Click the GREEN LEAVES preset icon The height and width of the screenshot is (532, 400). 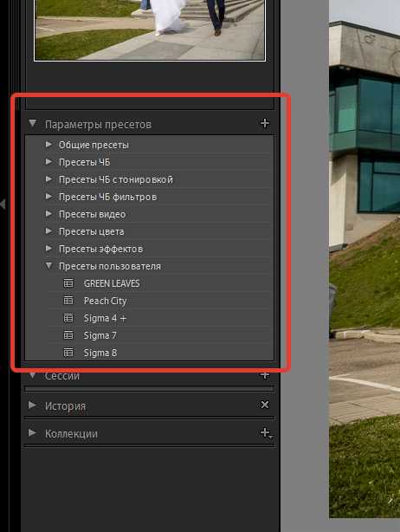point(68,283)
